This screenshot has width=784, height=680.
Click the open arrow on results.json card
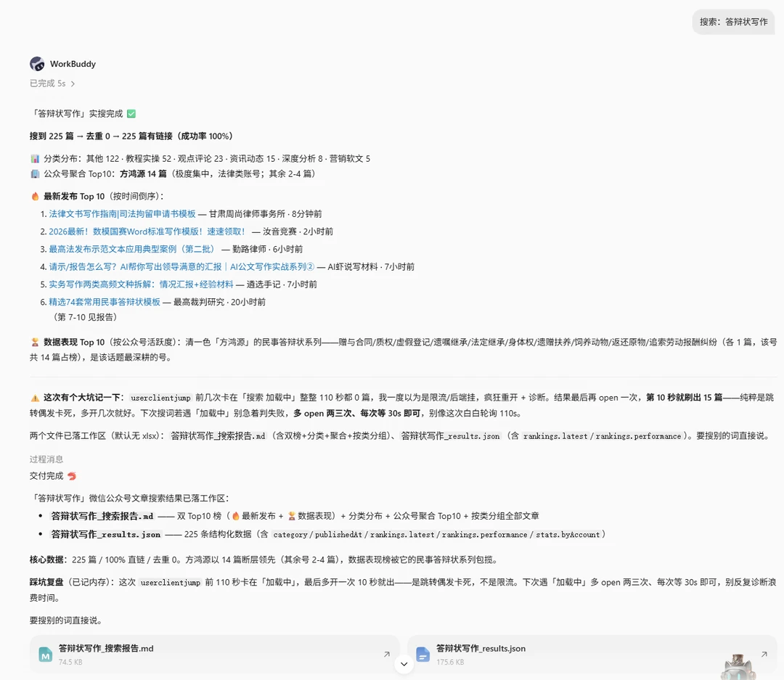pos(764,654)
